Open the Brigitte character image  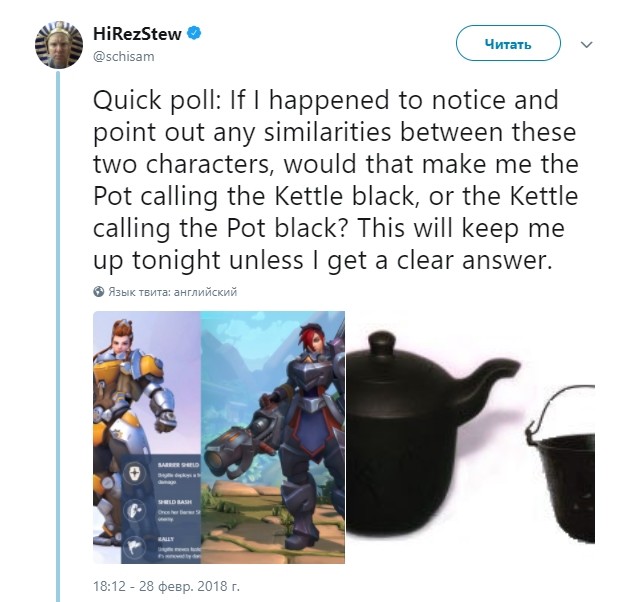pyautogui.click(x=147, y=437)
